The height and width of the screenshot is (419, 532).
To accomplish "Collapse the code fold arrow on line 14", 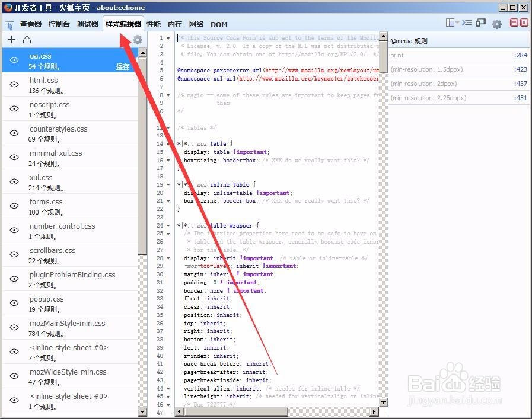I will pos(168,143).
